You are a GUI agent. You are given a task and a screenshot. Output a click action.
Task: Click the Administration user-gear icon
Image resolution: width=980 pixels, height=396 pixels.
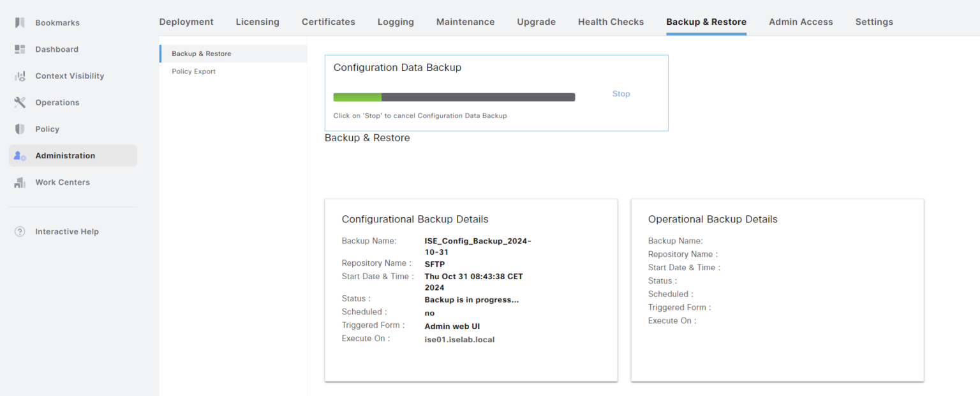pyautogui.click(x=20, y=156)
